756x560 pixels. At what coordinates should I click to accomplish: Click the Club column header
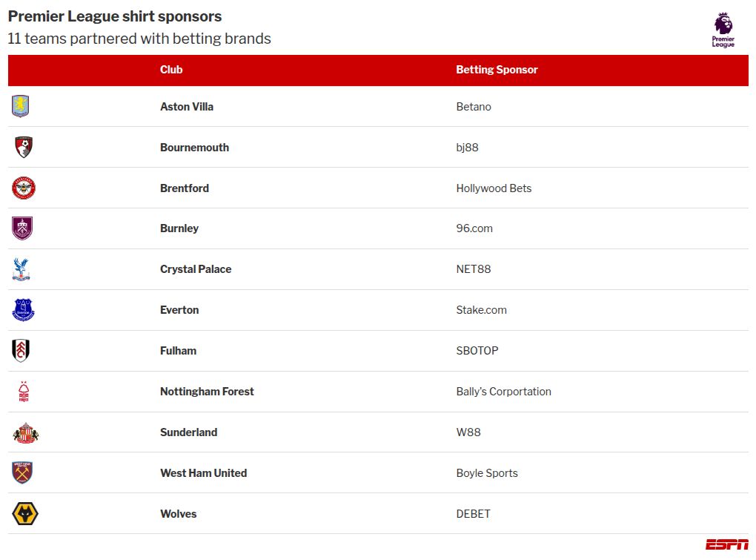pyautogui.click(x=171, y=70)
